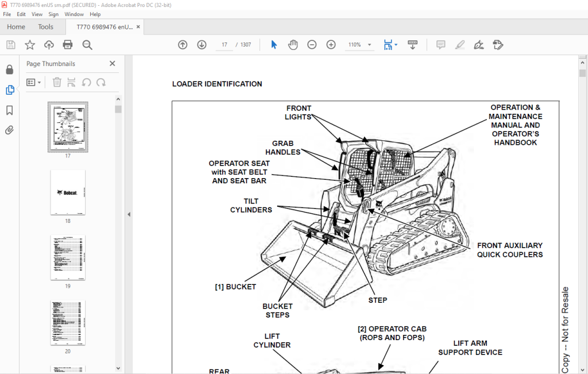588x374 pixels.
Task: Go to the next page with the down arrow
Action: pos(202,45)
